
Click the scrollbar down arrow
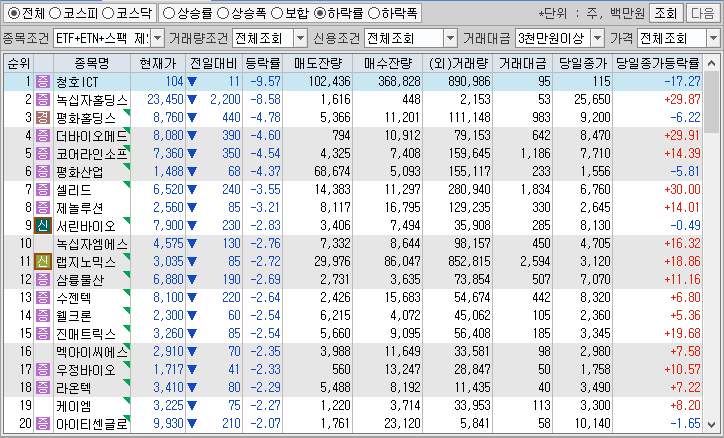[x=710, y=423]
